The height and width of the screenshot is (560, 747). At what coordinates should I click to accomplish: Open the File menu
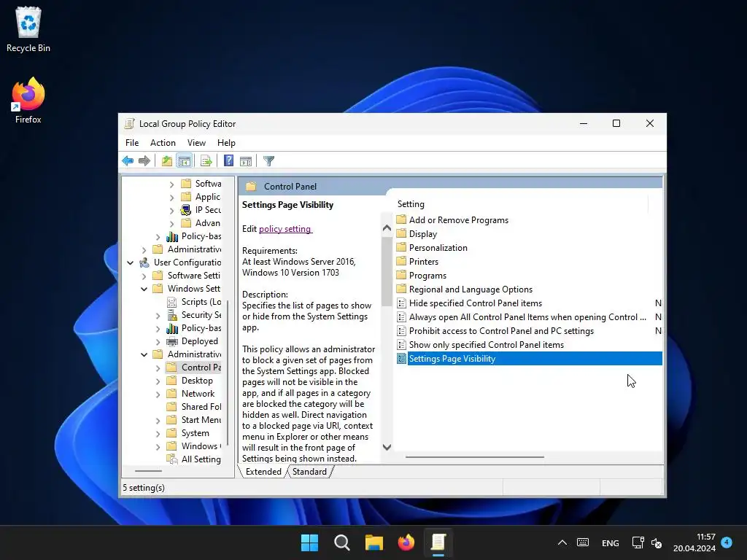click(132, 143)
